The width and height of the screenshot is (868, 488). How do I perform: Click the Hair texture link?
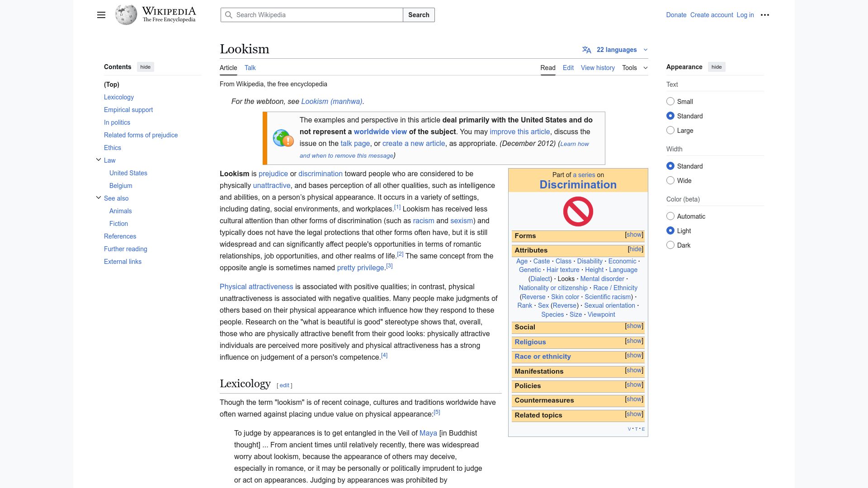pos(563,270)
